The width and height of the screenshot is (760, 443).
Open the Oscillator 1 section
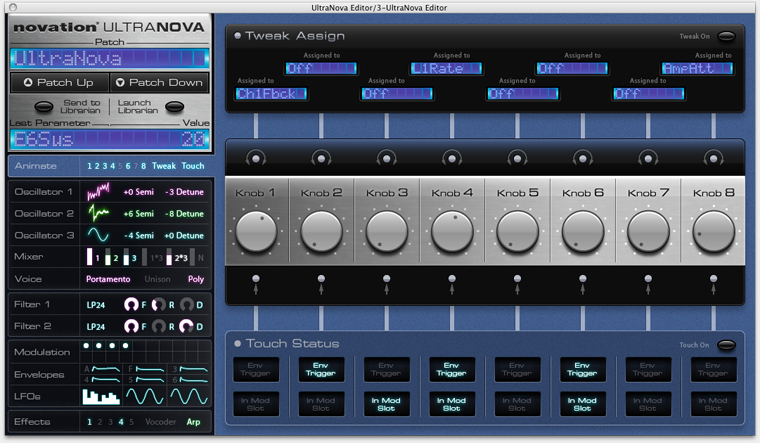tap(44, 192)
